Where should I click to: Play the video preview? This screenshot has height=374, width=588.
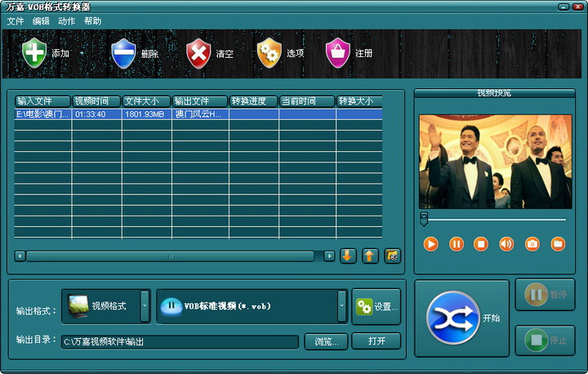pyautogui.click(x=431, y=244)
